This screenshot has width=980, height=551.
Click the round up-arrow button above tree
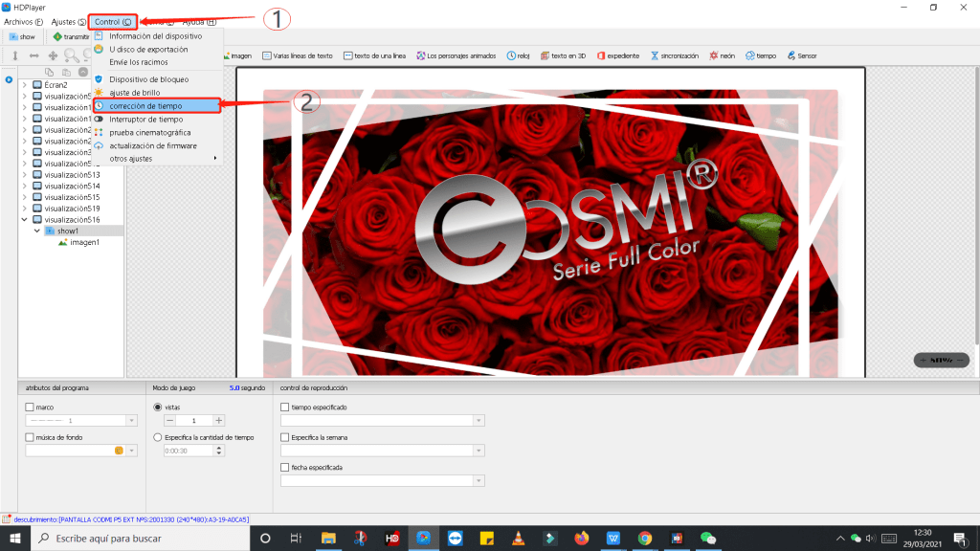[82, 73]
